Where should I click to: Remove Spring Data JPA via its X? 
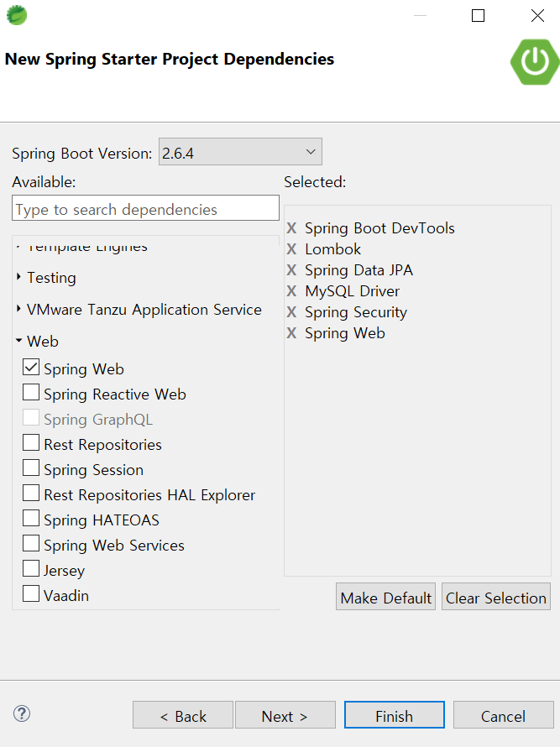point(291,270)
